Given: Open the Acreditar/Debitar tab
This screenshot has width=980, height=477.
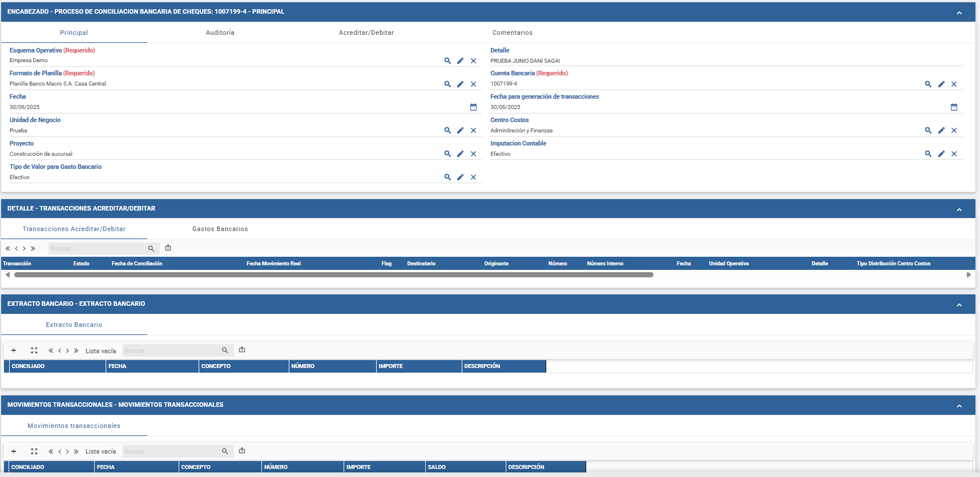Looking at the screenshot, I should tap(366, 33).
